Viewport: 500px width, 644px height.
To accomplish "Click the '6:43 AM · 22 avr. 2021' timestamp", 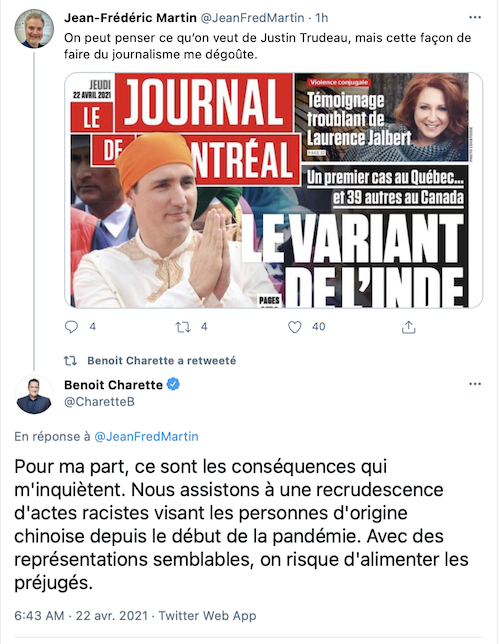I will [x=81, y=616].
